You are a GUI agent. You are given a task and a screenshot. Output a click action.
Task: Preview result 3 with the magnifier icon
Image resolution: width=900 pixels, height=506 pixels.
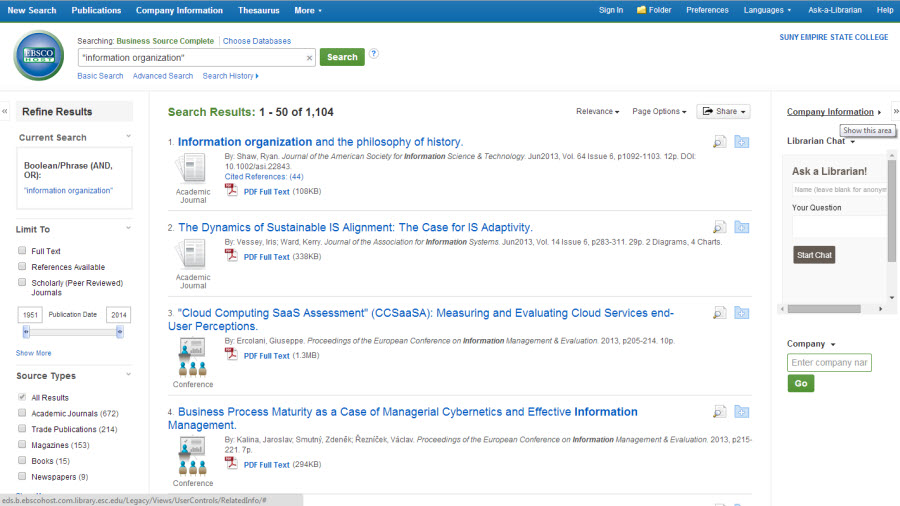pos(719,313)
